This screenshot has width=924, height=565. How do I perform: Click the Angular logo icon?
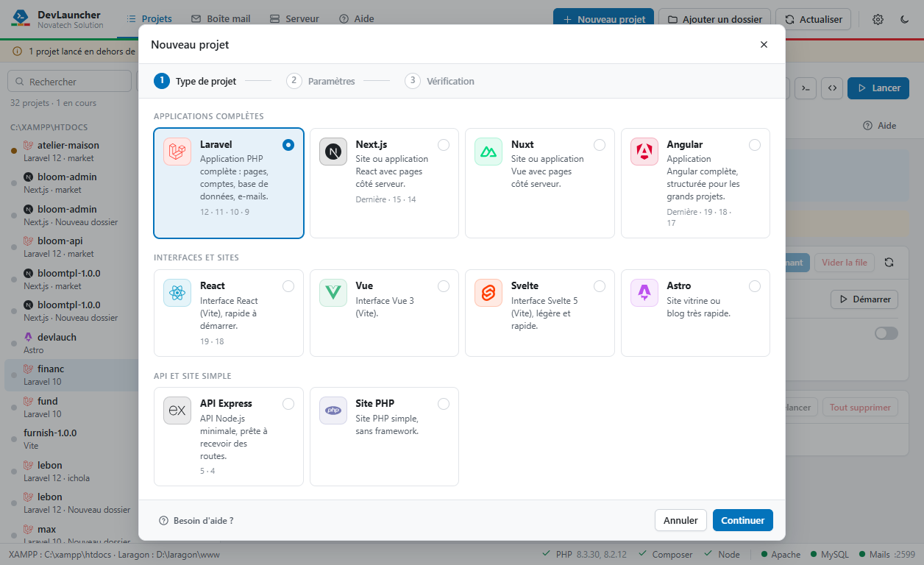click(644, 152)
